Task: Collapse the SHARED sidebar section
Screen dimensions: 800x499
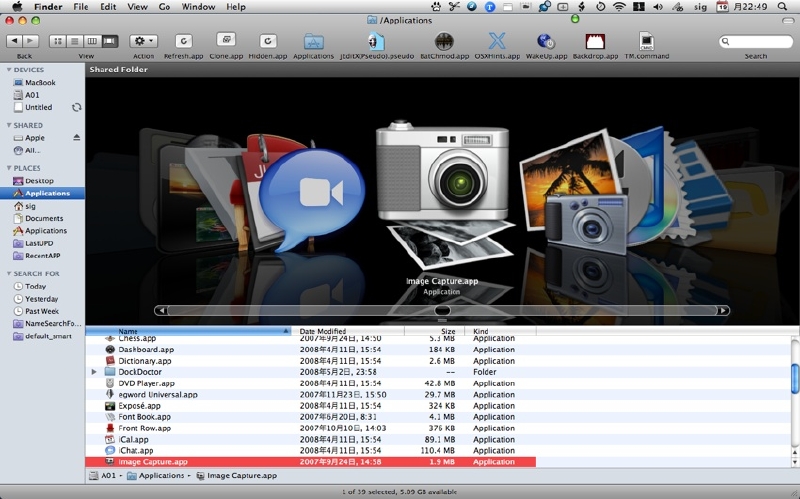Action: click(x=9, y=125)
